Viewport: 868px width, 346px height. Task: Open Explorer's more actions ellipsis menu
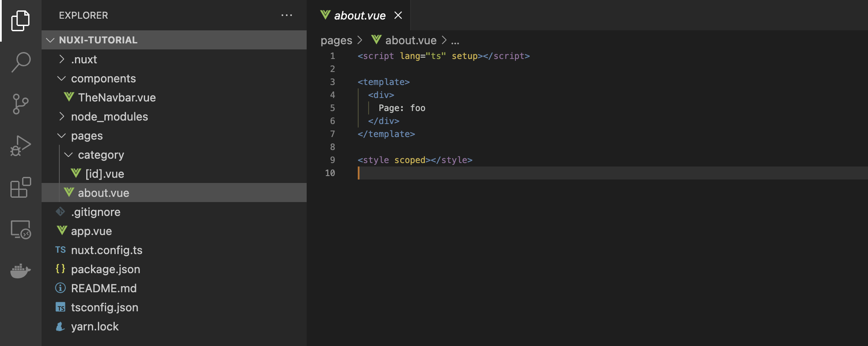[x=286, y=16]
